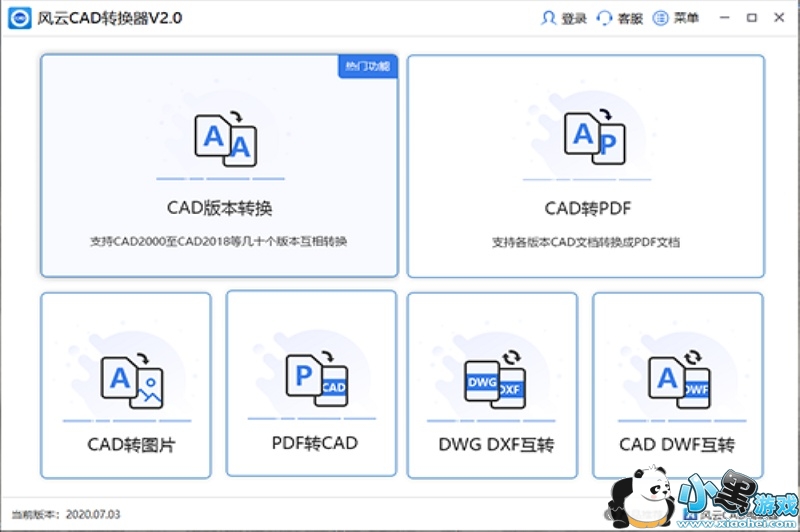Screen dimensions: 800x532
Task: Select the CAD版本转换 A-to-A icon
Action: coord(226,139)
